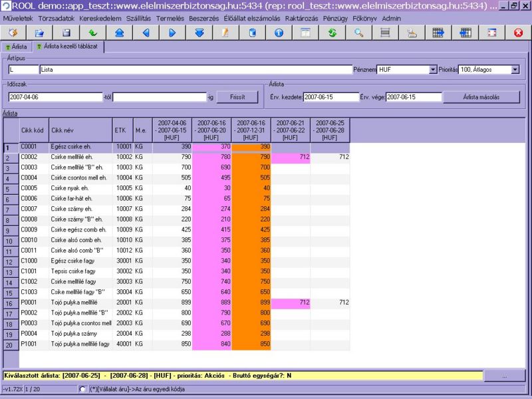Select the orange 390 cell for Egész csirke
Viewport: 532px width, 399px height.
251,146
